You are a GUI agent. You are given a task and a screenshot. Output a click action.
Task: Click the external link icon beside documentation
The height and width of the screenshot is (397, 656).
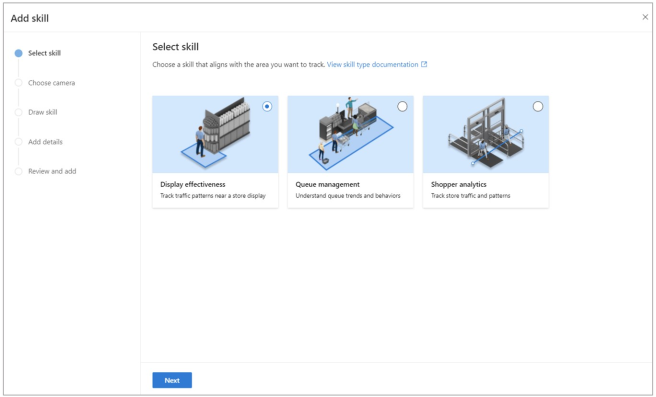click(x=424, y=64)
